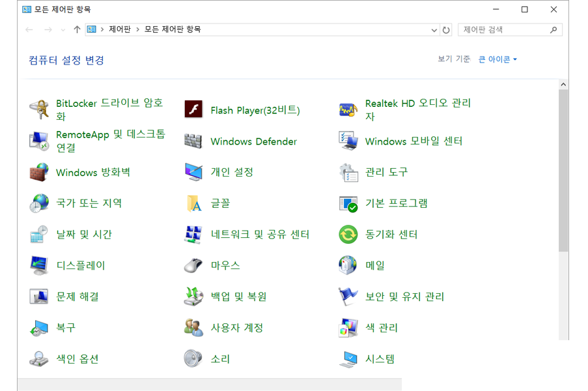Click the 소리 text label
The height and width of the screenshot is (391, 588).
(220, 359)
